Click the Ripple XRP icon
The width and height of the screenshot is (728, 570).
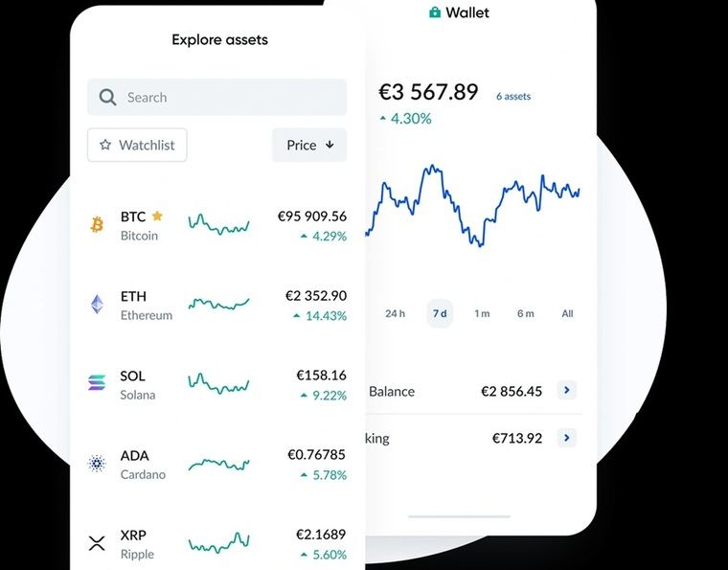click(x=96, y=543)
